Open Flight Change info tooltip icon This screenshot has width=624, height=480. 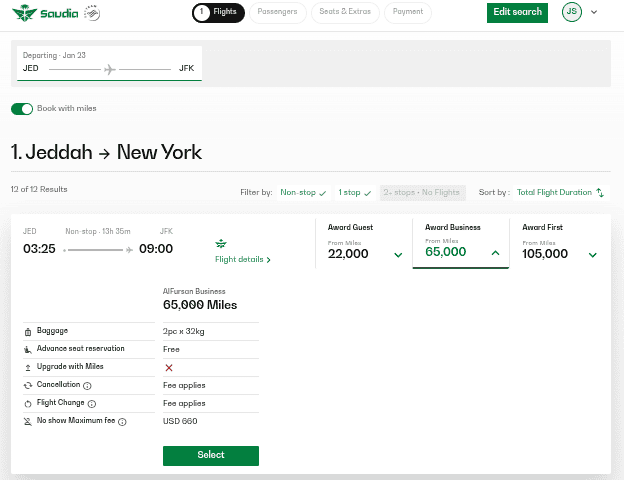point(92,404)
